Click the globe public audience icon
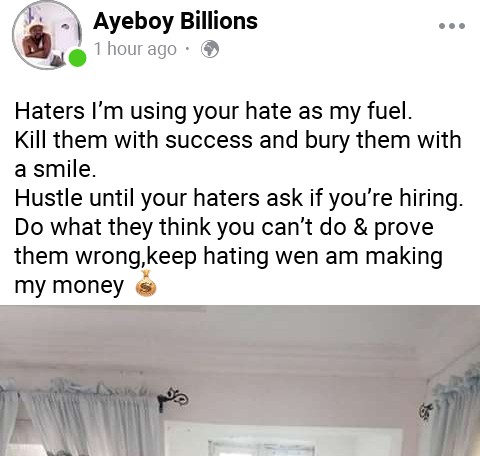The width and height of the screenshot is (480, 456). coord(210,49)
